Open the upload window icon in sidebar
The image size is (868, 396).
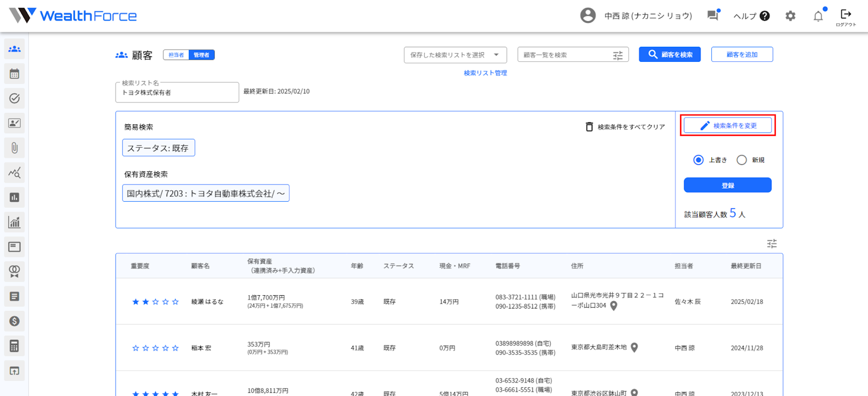[15, 371]
